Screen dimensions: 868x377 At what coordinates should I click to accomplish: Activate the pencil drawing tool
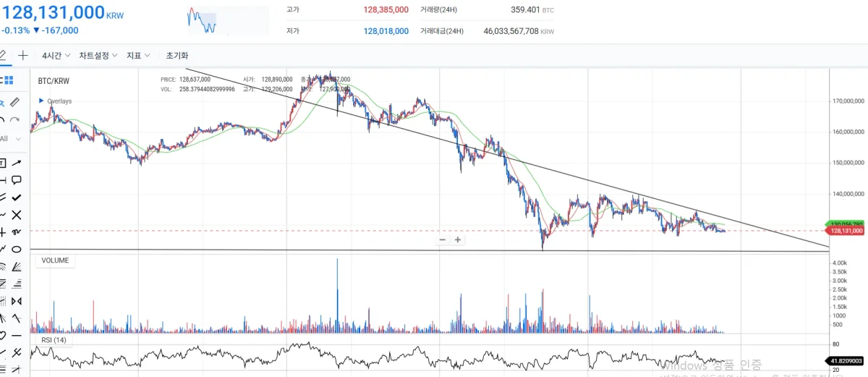[x=3, y=55]
